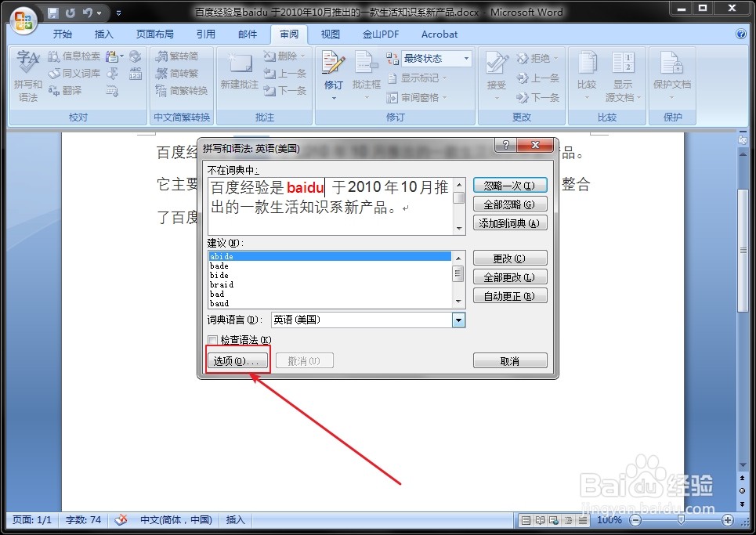This screenshot has width=756, height=535.
Task: Open the 页面布局 ribbon tab
Action: [155, 34]
